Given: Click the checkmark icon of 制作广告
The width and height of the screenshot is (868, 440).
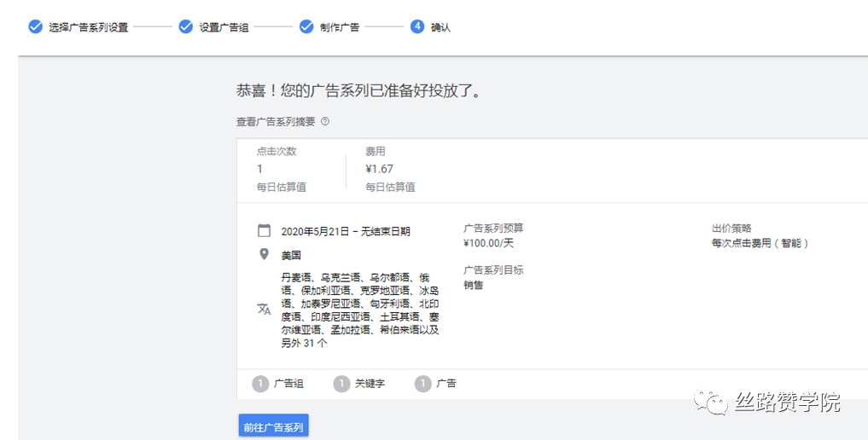Looking at the screenshot, I should point(306,26).
